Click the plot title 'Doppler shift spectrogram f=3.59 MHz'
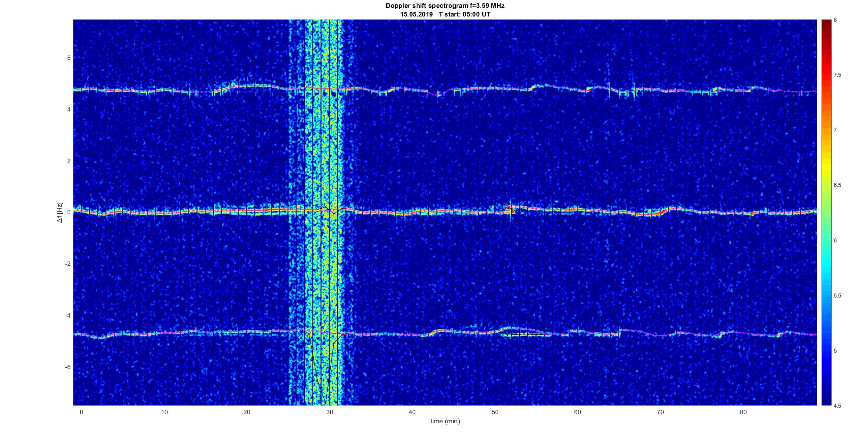The image size is (868, 435). [x=445, y=6]
